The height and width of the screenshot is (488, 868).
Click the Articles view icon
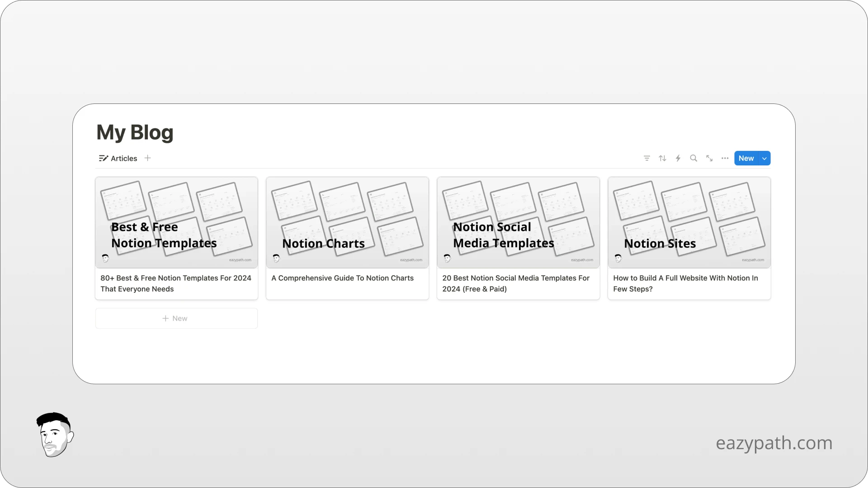tap(103, 159)
